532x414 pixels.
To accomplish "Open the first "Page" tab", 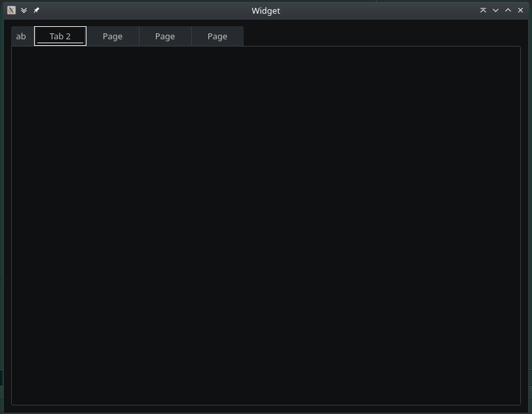I will (113, 37).
